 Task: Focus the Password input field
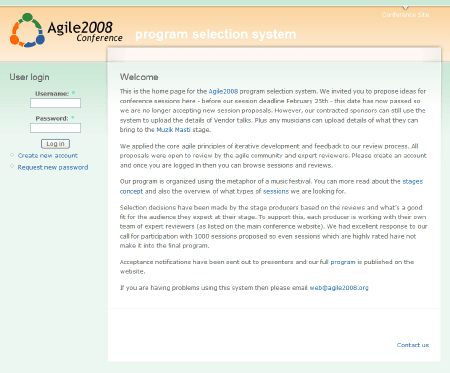point(55,128)
